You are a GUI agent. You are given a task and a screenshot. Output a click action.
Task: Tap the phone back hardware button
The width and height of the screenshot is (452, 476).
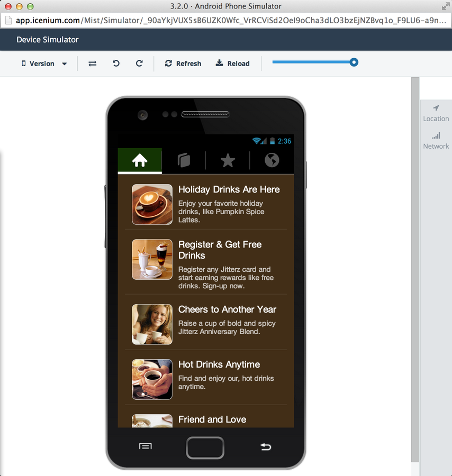[266, 447]
